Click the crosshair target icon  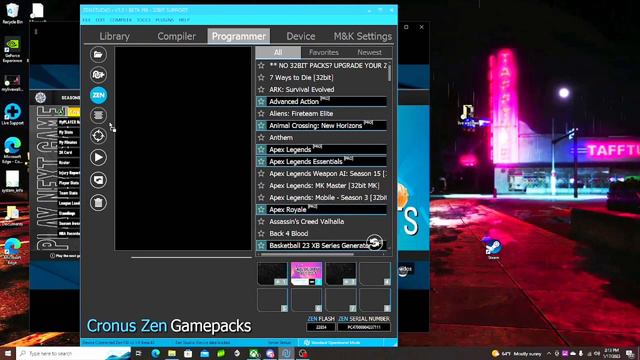coord(98,136)
